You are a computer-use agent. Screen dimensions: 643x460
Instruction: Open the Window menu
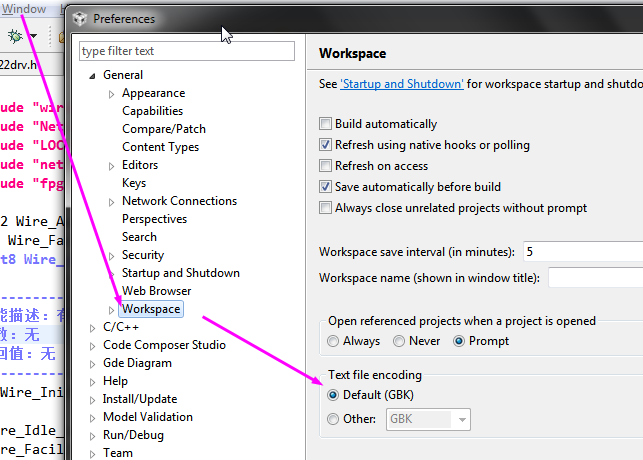tap(24, 9)
